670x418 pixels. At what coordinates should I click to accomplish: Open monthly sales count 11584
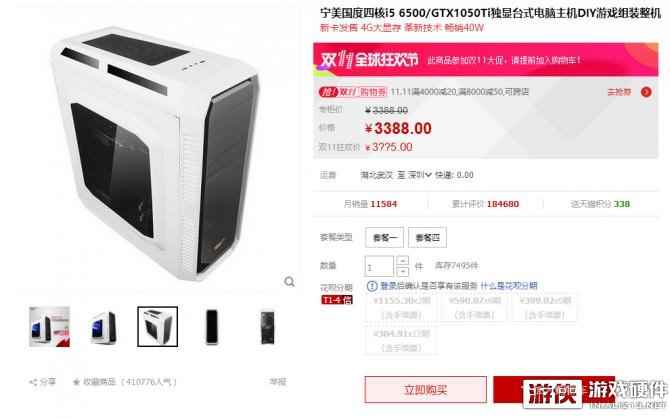(x=384, y=204)
